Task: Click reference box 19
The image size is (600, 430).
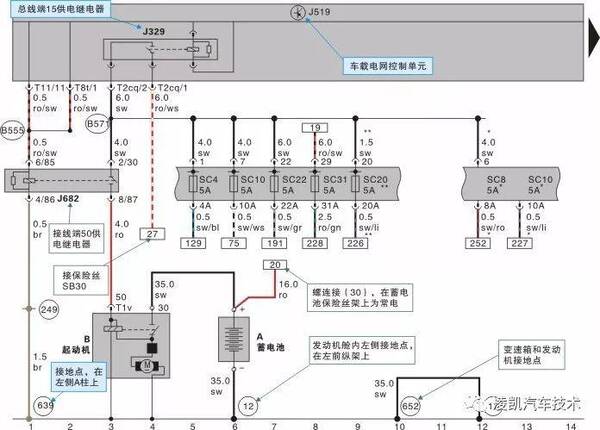Action: click(x=315, y=127)
